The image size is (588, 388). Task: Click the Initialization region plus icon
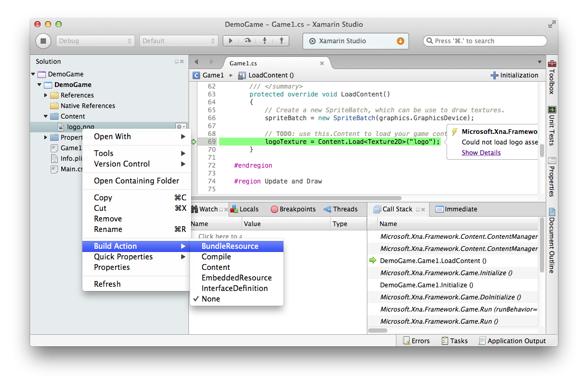[x=494, y=75]
